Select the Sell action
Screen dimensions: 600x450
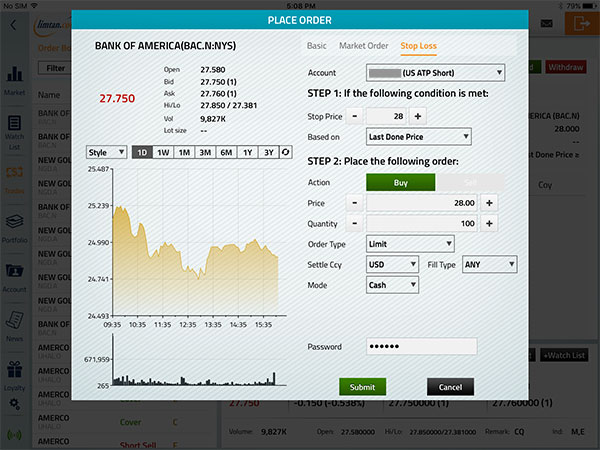pos(470,183)
